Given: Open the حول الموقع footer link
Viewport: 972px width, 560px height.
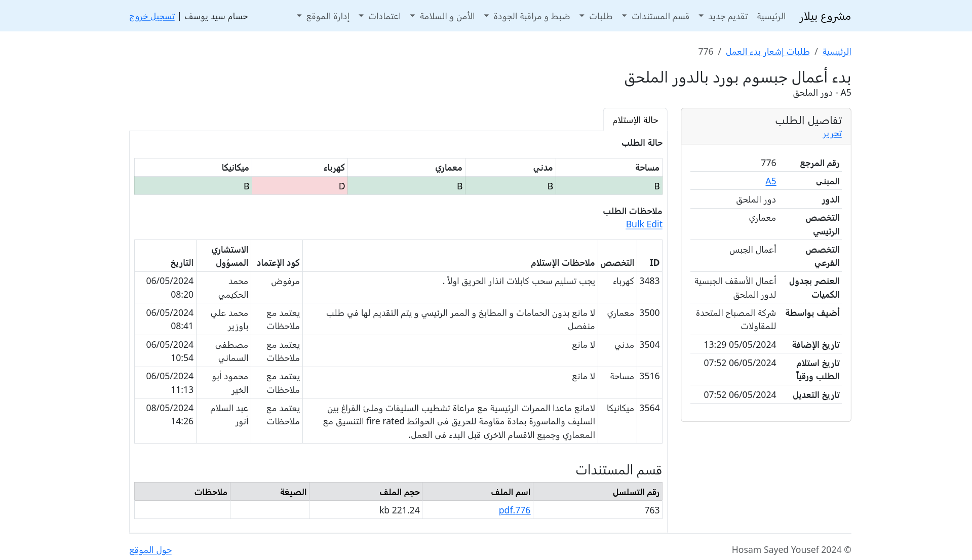Looking at the screenshot, I should pyautogui.click(x=150, y=550).
